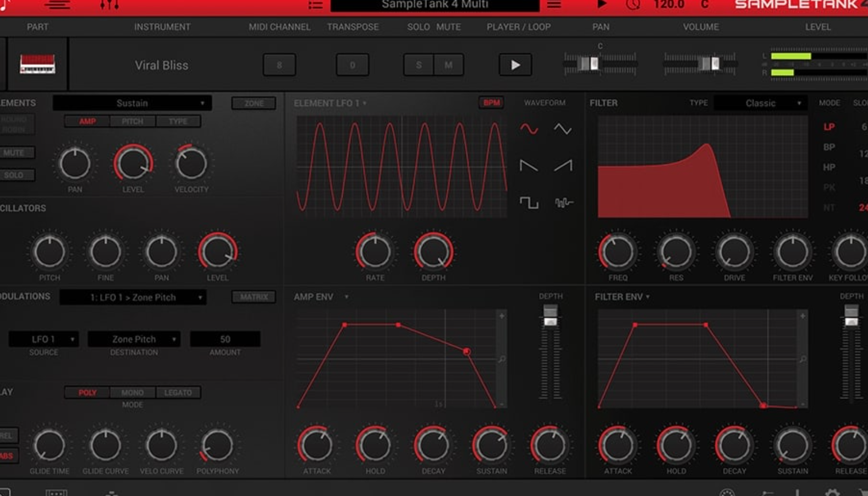Expand the AMP ENV selector arrow
This screenshot has height=496, width=868.
click(x=347, y=297)
